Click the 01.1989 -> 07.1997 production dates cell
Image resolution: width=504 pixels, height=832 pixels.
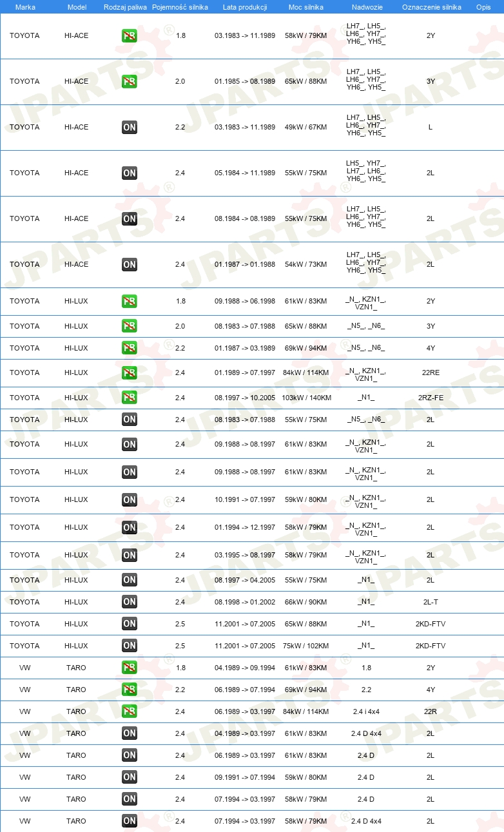point(245,373)
